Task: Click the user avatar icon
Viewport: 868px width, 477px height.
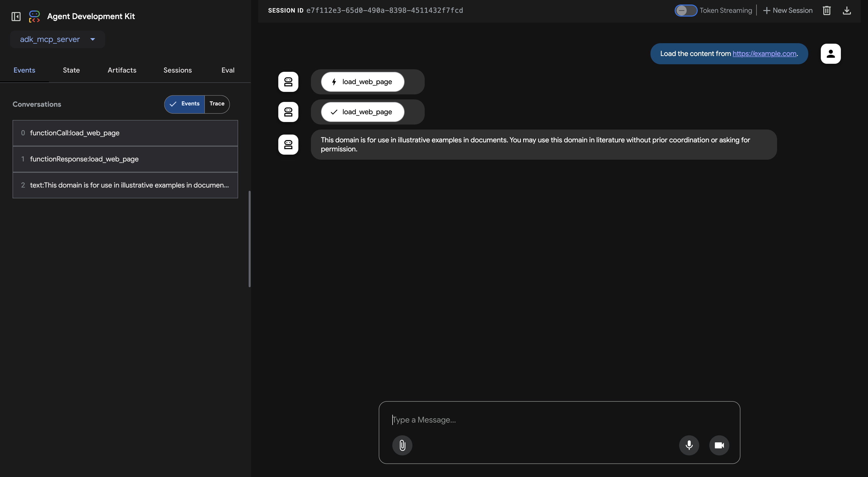Action: point(830,53)
